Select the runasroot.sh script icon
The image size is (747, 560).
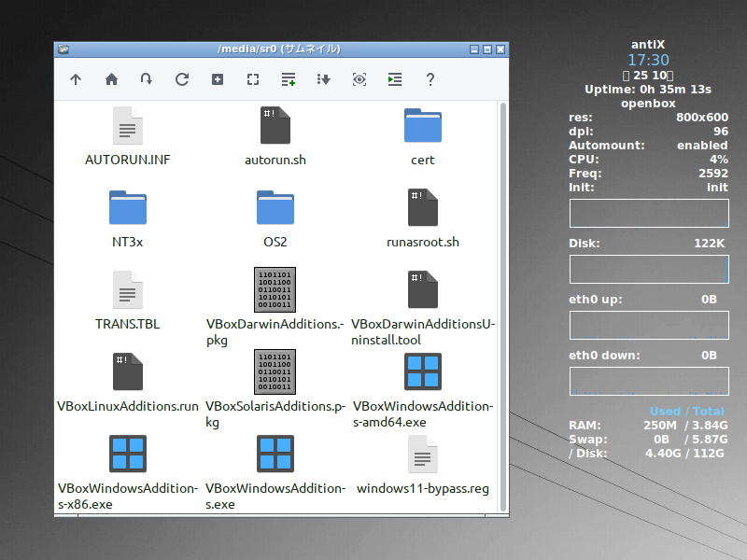click(423, 207)
